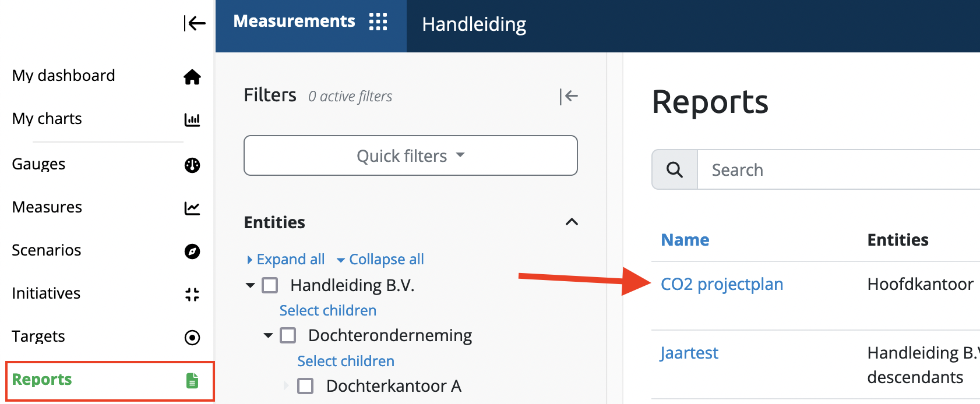Click the home icon beside My dashboard
Image resolution: width=980 pixels, height=404 pixels.
tap(192, 77)
